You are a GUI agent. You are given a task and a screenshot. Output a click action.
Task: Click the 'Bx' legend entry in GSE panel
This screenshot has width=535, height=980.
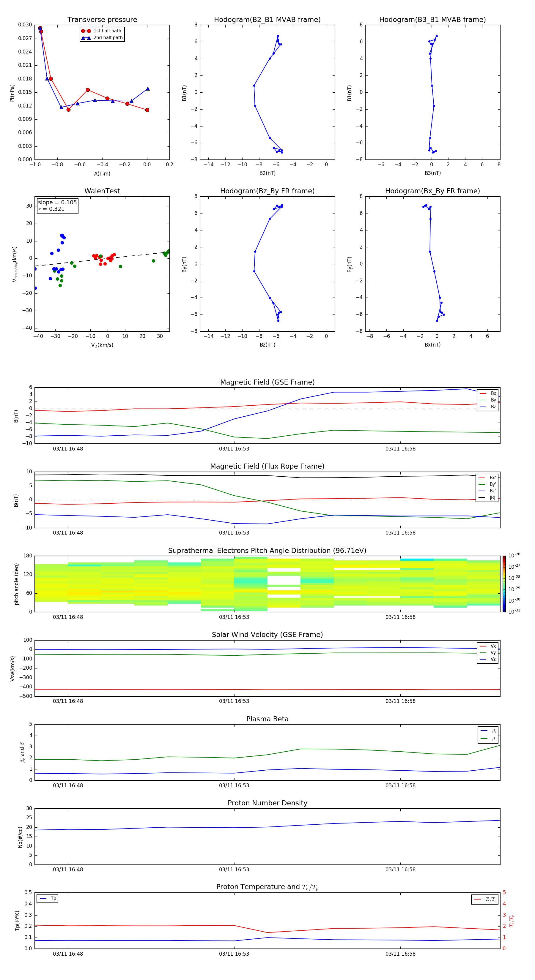coord(488,393)
